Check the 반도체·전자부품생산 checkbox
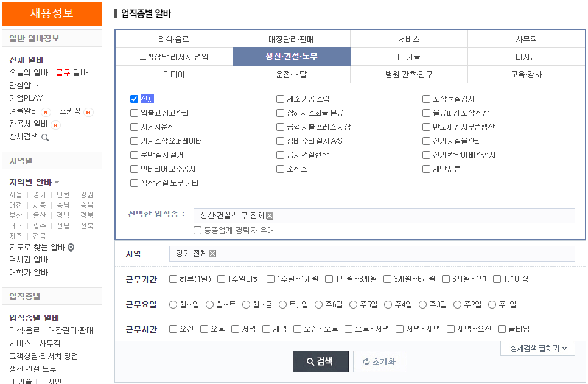588x384 pixels. [x=426, y=127]
